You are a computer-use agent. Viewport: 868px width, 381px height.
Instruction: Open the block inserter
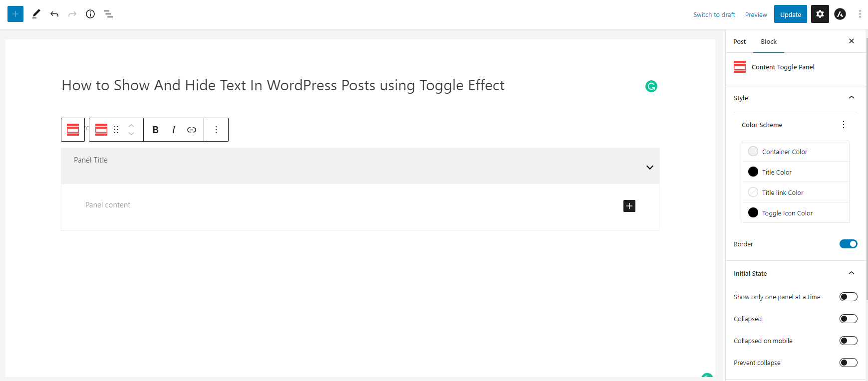tap(15, 14)
